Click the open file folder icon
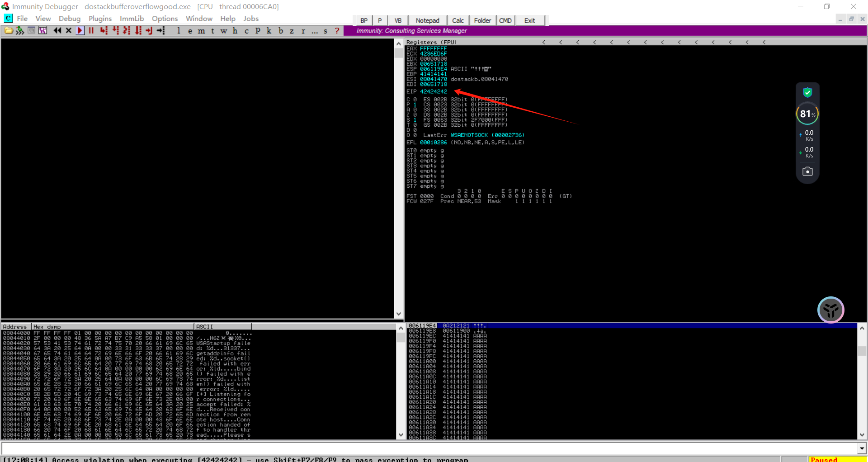 click(x=9, y=31)
